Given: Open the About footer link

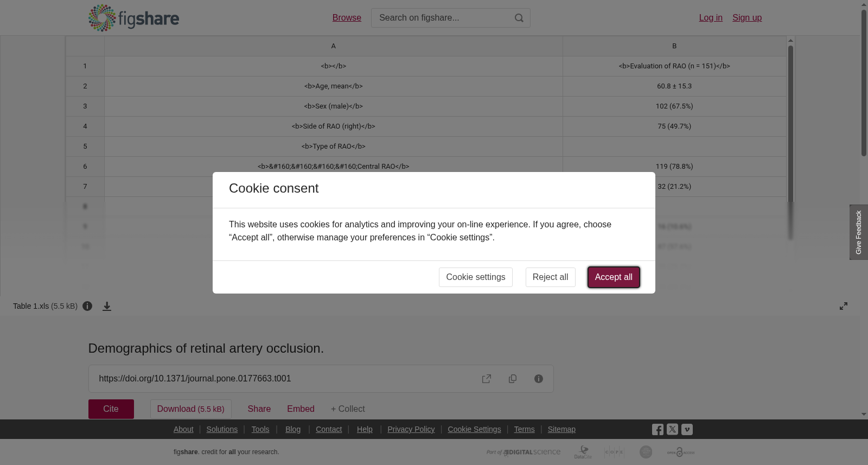Looking at the screenshot, I should (183, 429).
